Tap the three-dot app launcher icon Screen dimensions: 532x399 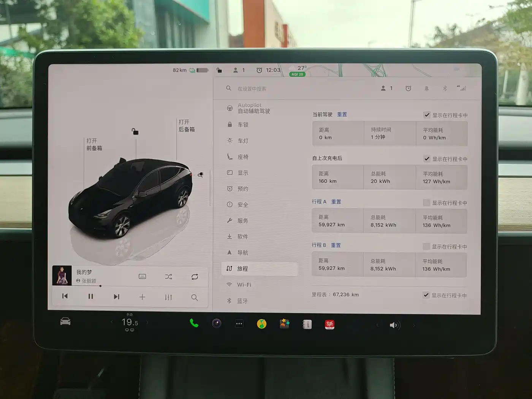click(x=239, y=324)
